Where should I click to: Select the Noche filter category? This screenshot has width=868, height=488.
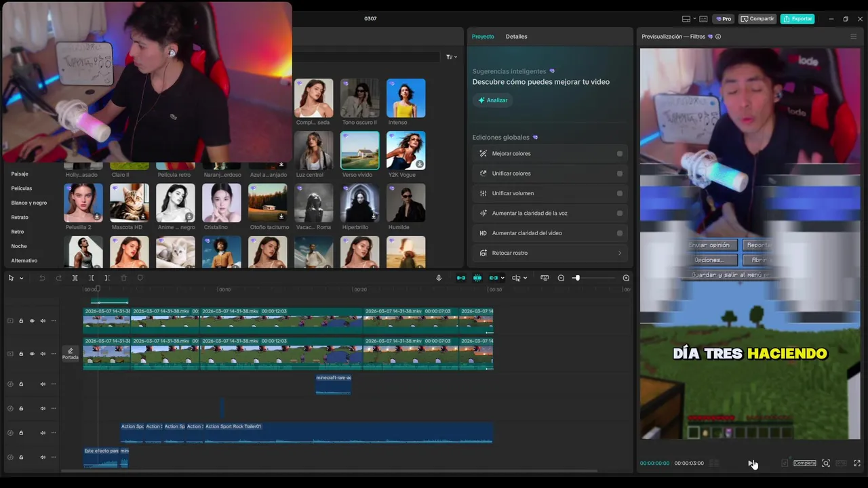pos(19,246)
